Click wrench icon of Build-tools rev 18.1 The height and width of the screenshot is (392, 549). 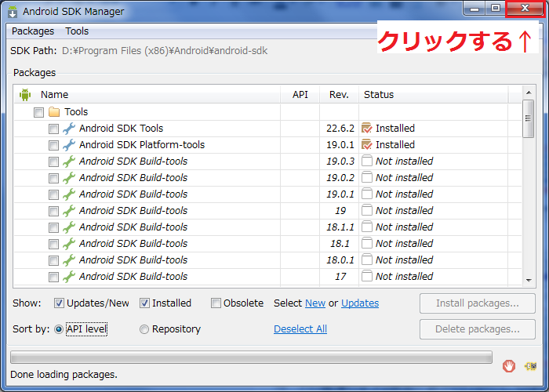69,244
